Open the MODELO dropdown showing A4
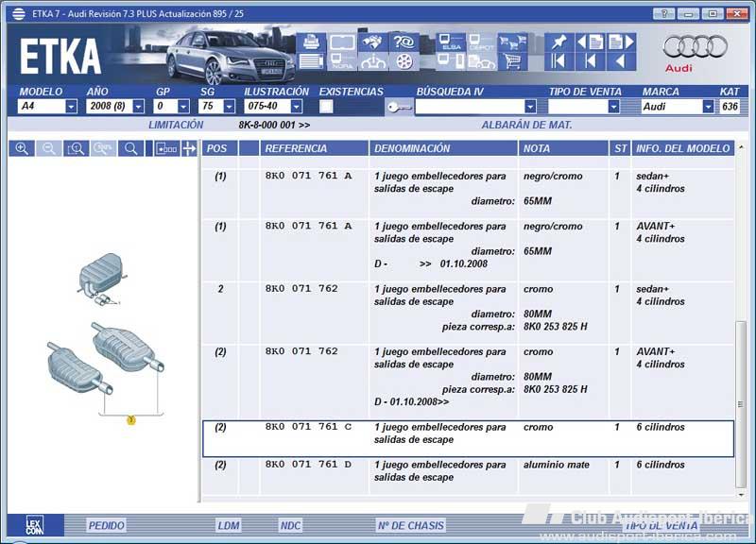This screenshot has height=544, width=756. 71,107
